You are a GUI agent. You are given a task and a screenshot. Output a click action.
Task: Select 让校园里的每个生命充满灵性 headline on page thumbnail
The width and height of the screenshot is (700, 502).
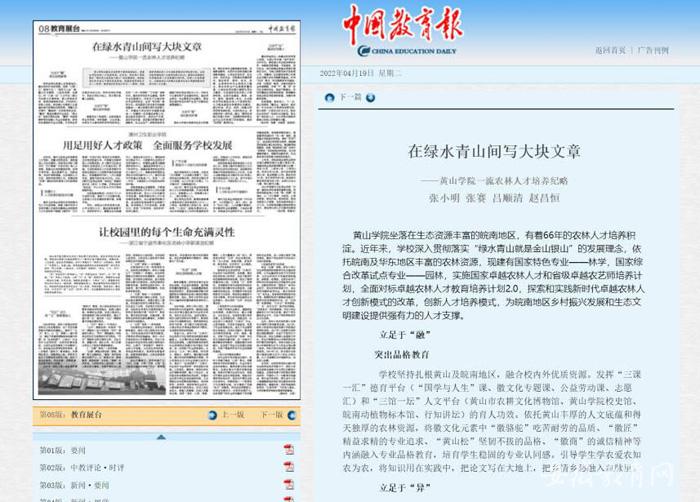[x=167, y=232]
